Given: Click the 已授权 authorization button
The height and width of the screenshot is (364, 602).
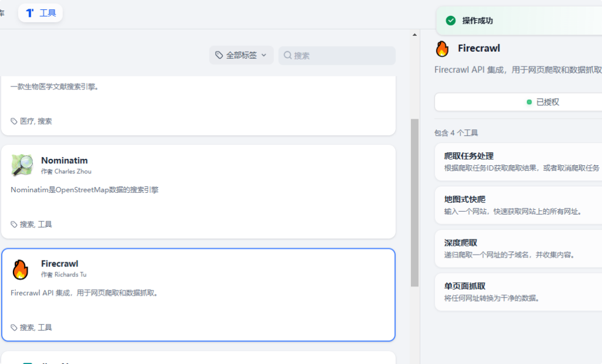Looking at the screenshot, I should click(518, 102).
